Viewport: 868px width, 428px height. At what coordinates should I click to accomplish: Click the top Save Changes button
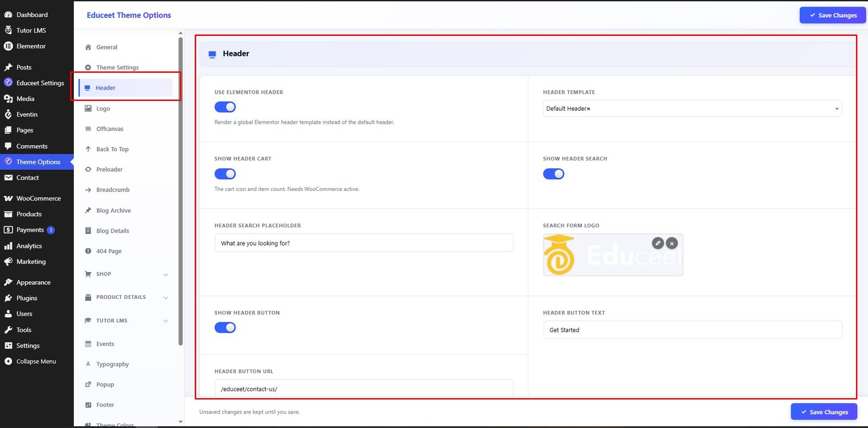pos(833,15)
